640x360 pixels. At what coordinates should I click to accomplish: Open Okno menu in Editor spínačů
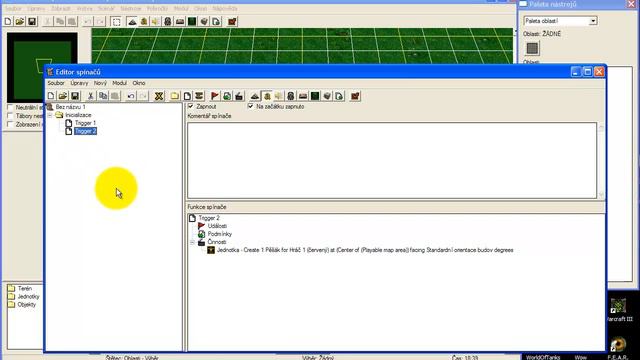point(139,83)
